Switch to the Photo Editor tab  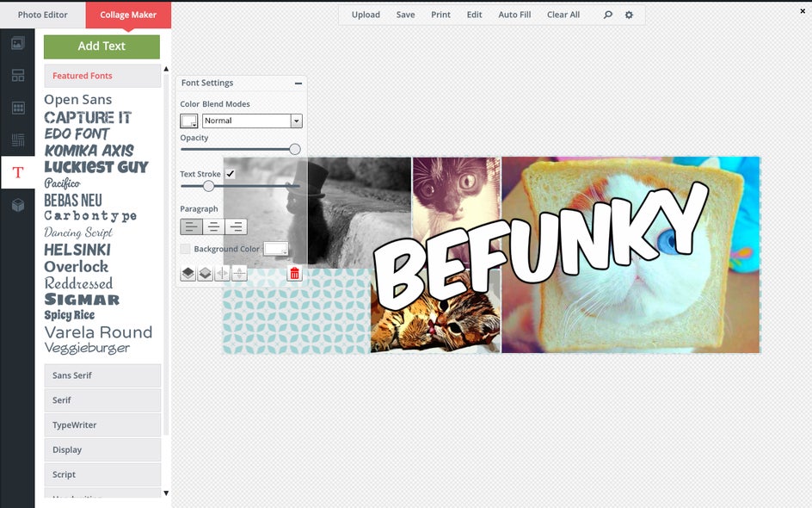[42, 15]
